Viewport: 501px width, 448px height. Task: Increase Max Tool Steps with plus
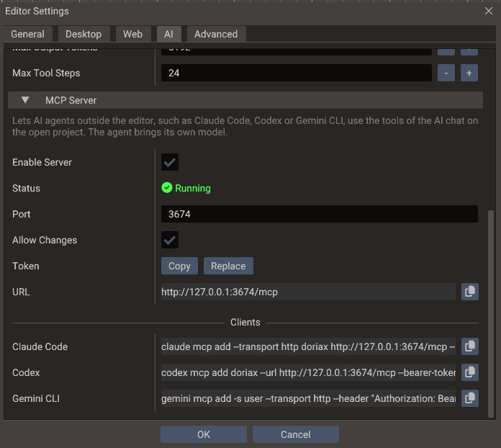tap(469, 73)
